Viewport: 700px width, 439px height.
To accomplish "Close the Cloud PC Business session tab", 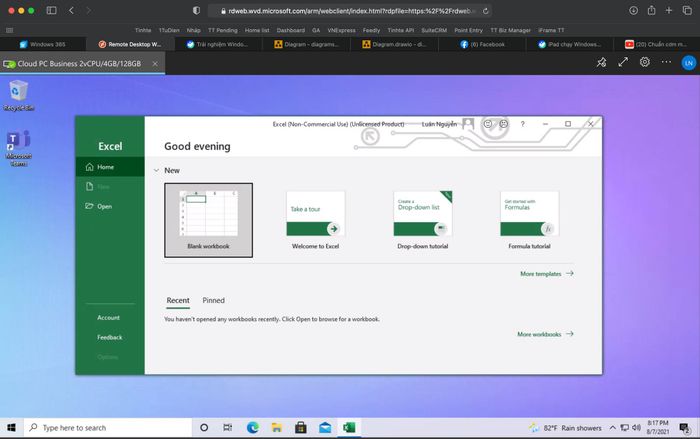I will [x=155, y=64].
